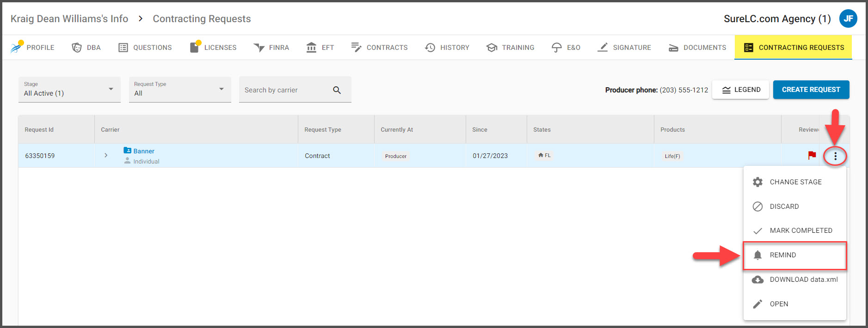Open the Request Type dropdown
The image size is (868, 328).
180,90
